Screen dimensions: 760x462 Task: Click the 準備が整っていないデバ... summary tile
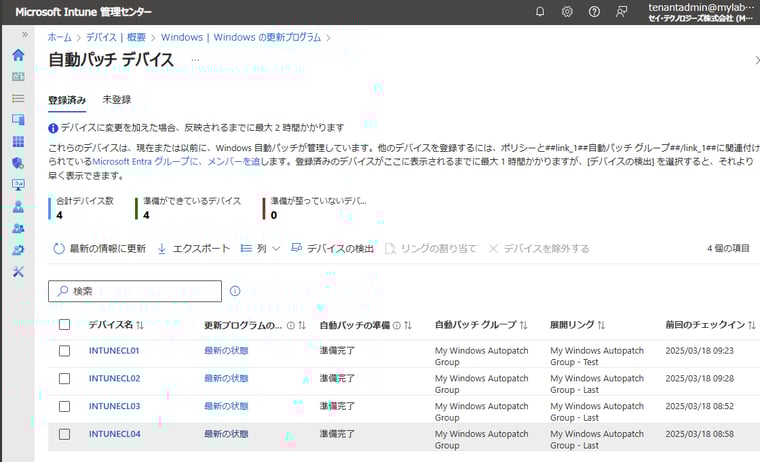click(315, 208)
